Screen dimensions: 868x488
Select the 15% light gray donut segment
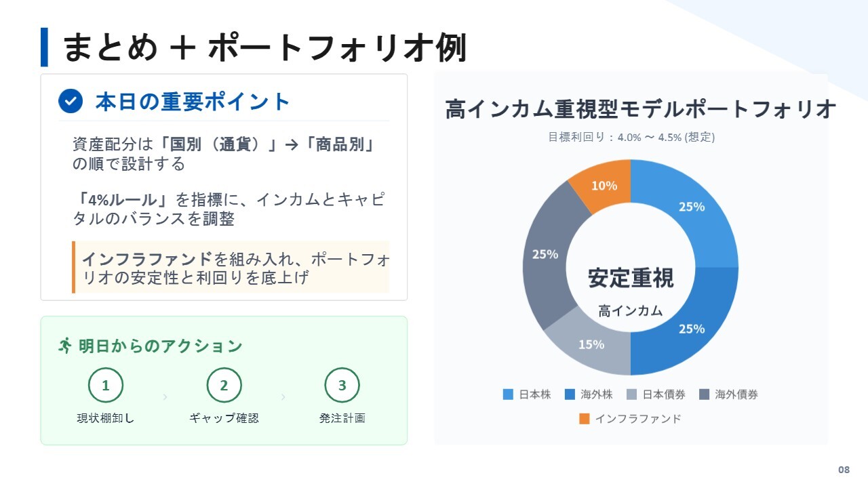(x=589, y=344)
